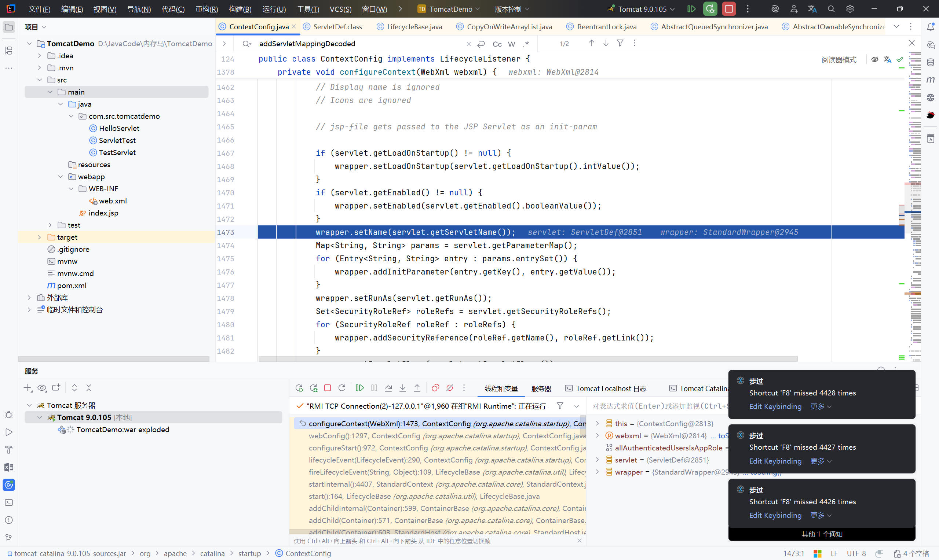
Task: Click Edit Keybinding in top notification
Action: point(775,406)
